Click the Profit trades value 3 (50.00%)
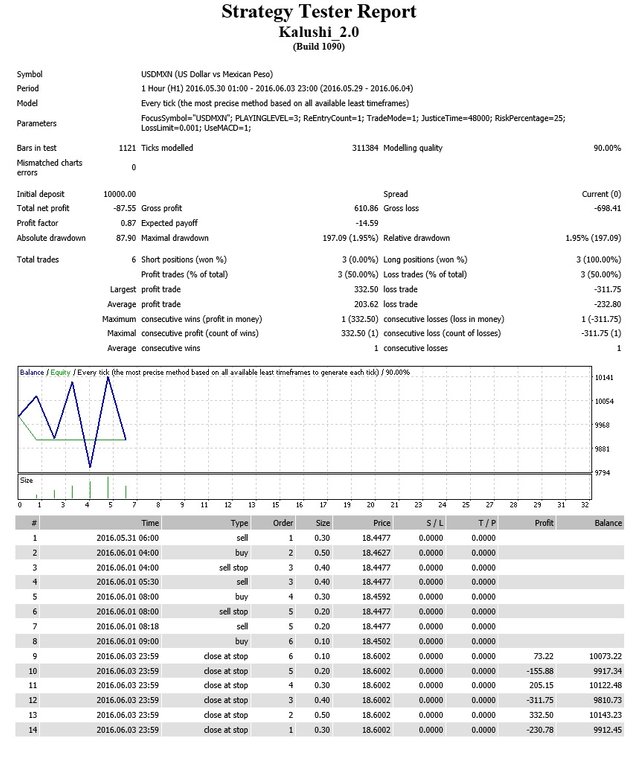Image resolution: width=640 pixels, height=759 pixels. (x=358, y=274)
